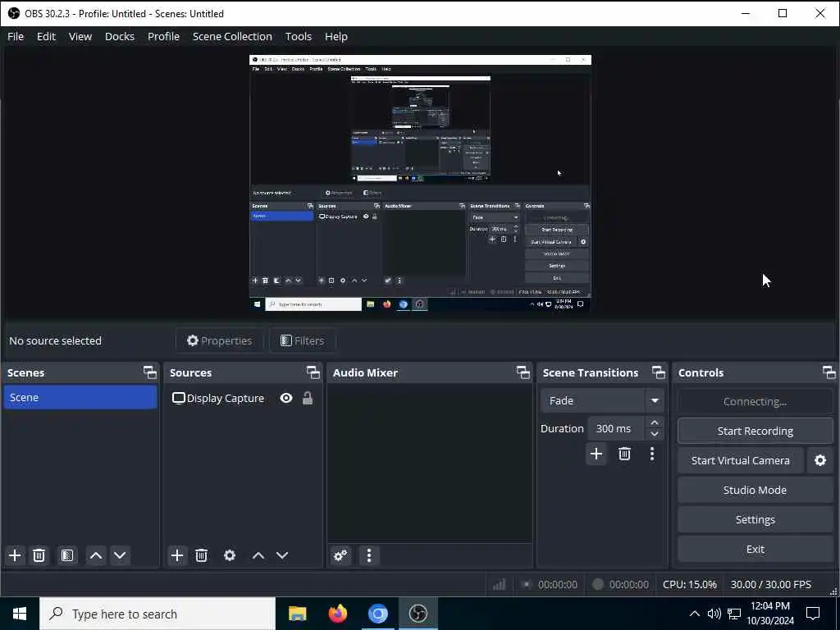Click the 300 ms duration field
840x630 pixels.
pos(616,428)
